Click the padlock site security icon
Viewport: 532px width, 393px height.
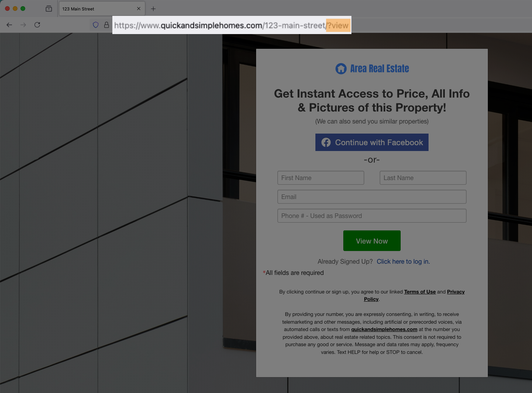pyautogui.click(x=107, y=25)
